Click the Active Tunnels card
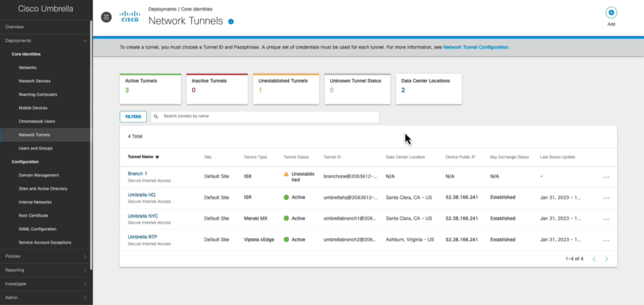 150,89
